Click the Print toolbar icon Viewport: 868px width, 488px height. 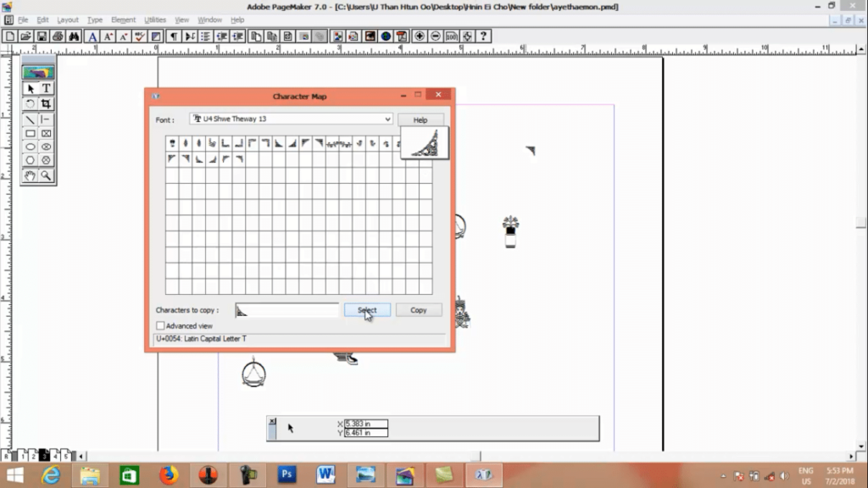coord(58,36)
